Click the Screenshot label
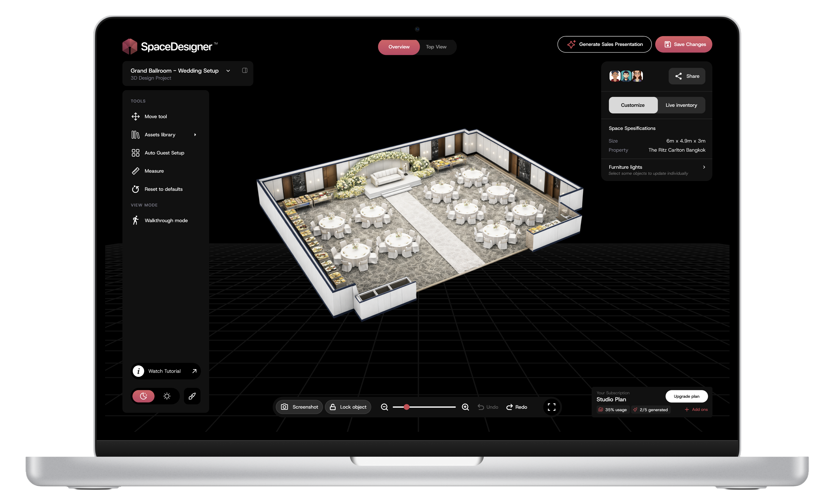The width and height of the screenshot is (834, 504). 305,407
